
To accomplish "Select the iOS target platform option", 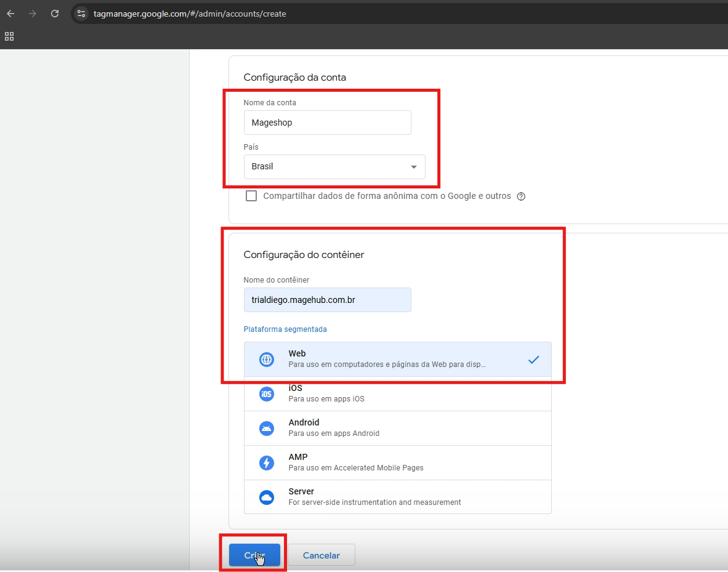I will 397,393.
